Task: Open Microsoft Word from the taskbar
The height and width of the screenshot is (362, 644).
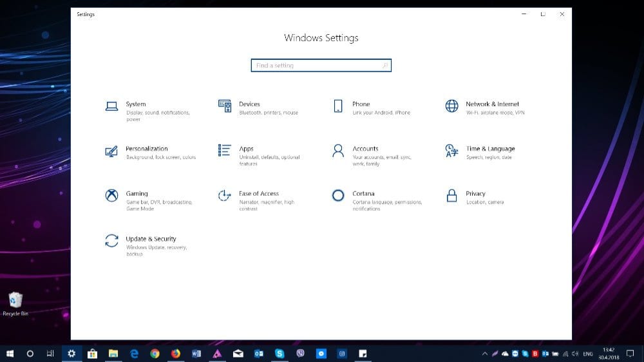Action: click(196, 354)
